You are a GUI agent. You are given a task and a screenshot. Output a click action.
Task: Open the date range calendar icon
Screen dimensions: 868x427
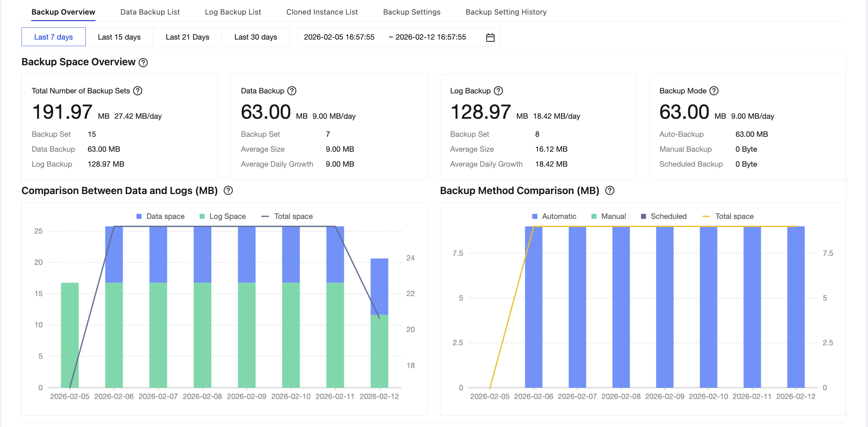pos(490,37)
